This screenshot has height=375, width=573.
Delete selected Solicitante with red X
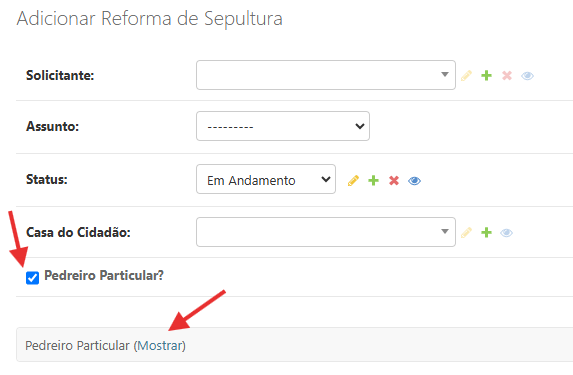click(x=507, y=76)
